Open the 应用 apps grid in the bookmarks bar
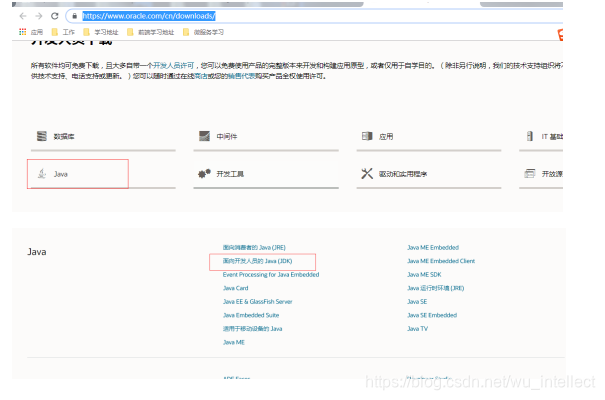Screen dimensions: 605x400 coord(31,32)
